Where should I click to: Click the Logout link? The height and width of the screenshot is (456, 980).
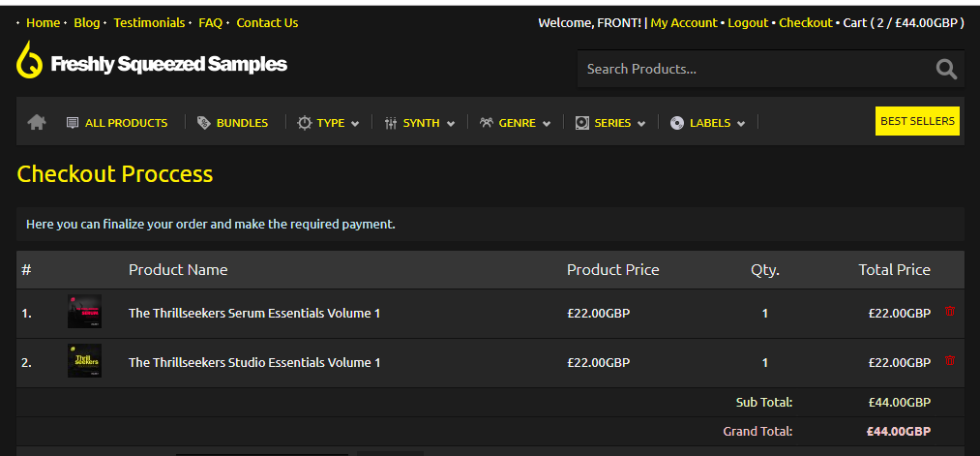[x=748, y=22]
